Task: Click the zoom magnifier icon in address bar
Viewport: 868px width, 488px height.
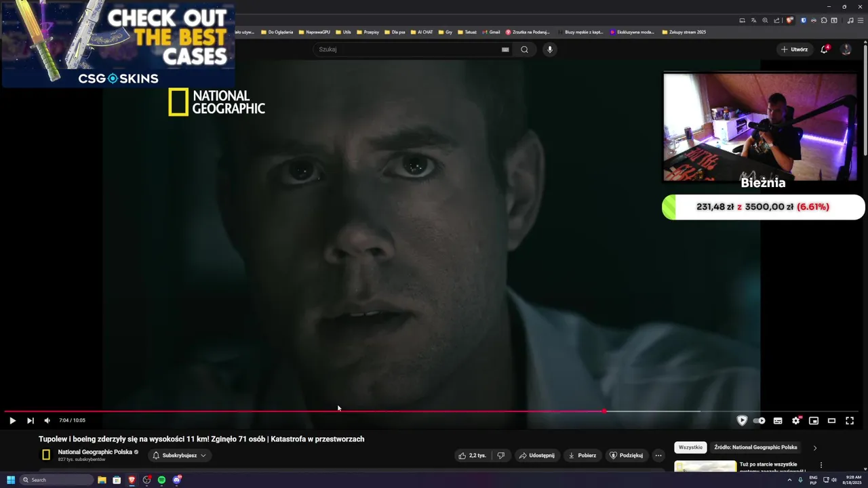Action: pos(765,20)
